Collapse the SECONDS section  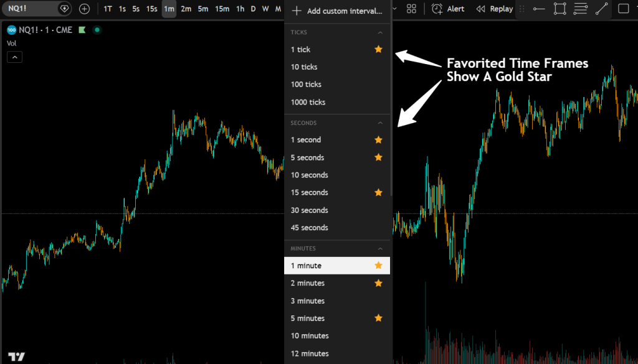(x=380, y=123)
